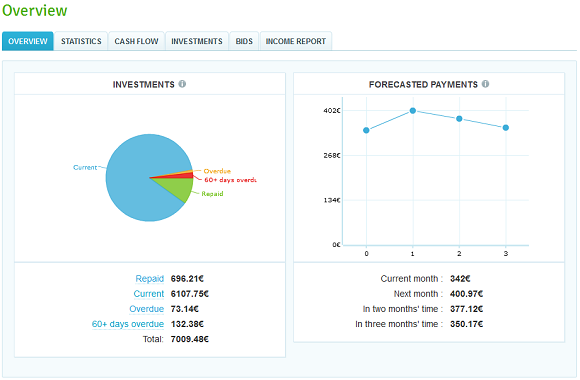This screenshot has width=580, height=380.
Task: Click the 'Next month' label
Action: pos(418,294)
